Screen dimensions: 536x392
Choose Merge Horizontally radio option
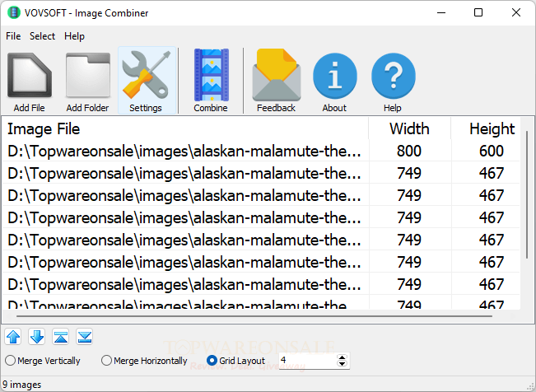[x=144, y=361]
